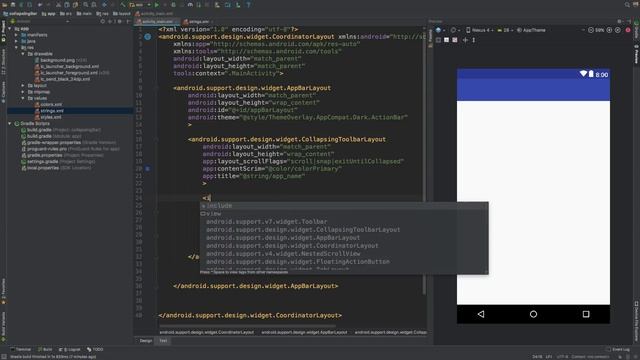This screenshot has width=640, height=360.
Task: Open the API 28 version dropdown
Action: tap(505, 30)
